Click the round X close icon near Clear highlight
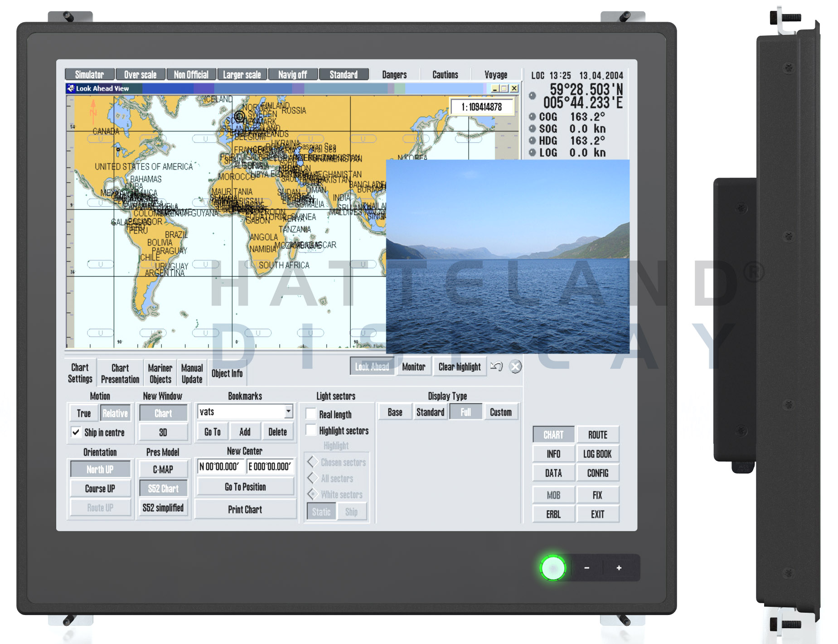The height and width of the screenshot is (644, 838). tap(515, 366)
